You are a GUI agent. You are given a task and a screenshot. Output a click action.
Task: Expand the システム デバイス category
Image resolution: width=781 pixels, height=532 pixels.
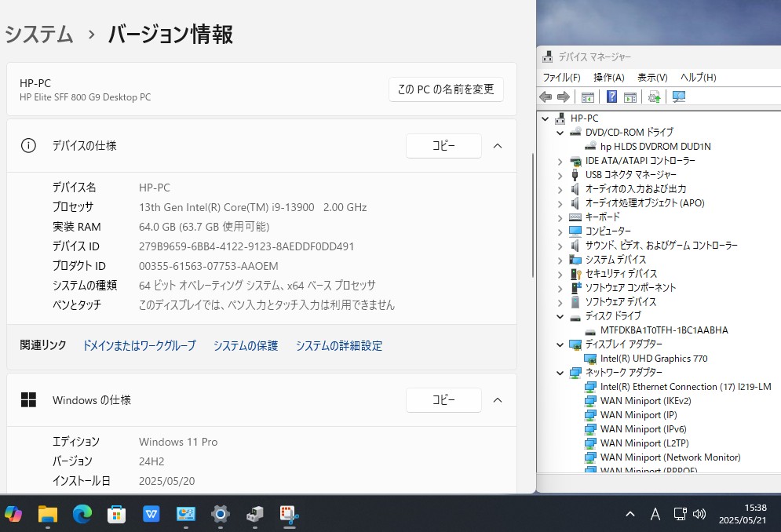pyautogui.click(x=560, y=260)
